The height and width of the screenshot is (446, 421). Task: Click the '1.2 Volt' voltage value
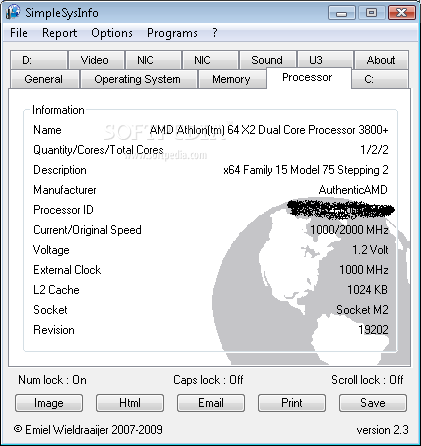(370, 250)
